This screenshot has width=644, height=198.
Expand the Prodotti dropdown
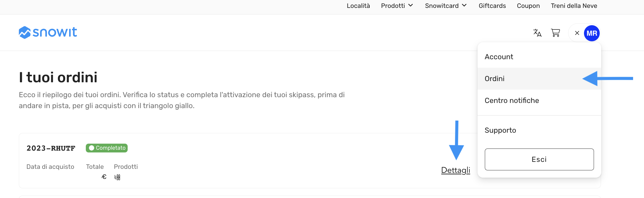397,6
